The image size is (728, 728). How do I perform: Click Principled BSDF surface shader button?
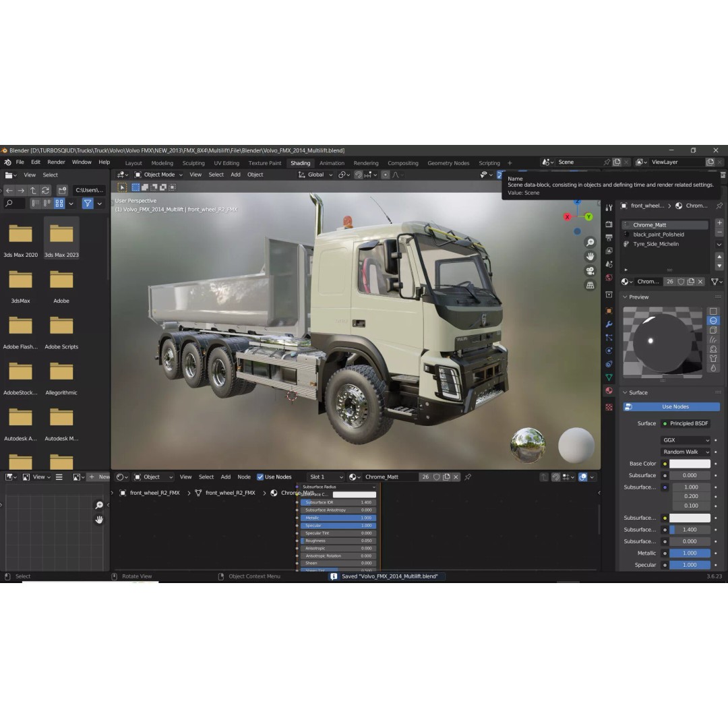click(x=686, y=423)
